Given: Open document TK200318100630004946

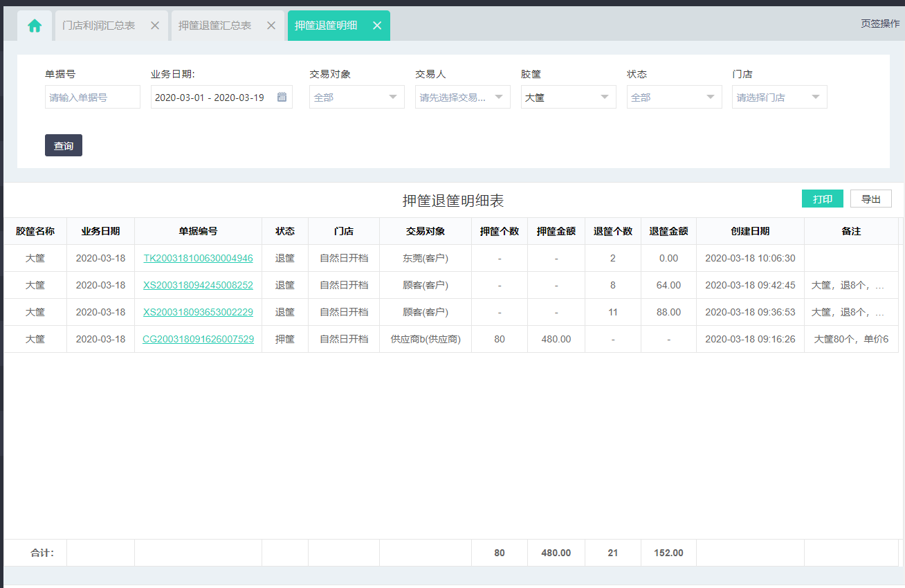Looking at the screenshot, I should point(199,258).
